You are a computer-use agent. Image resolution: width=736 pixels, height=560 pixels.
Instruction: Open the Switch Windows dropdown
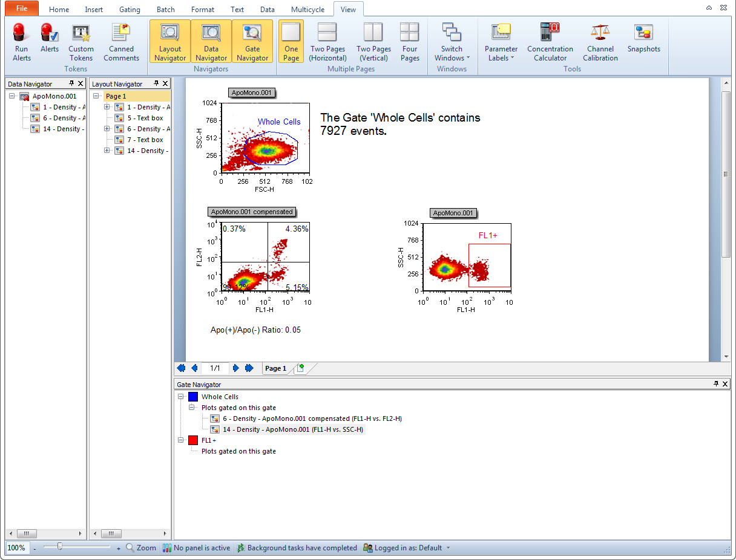pos(452,42)
